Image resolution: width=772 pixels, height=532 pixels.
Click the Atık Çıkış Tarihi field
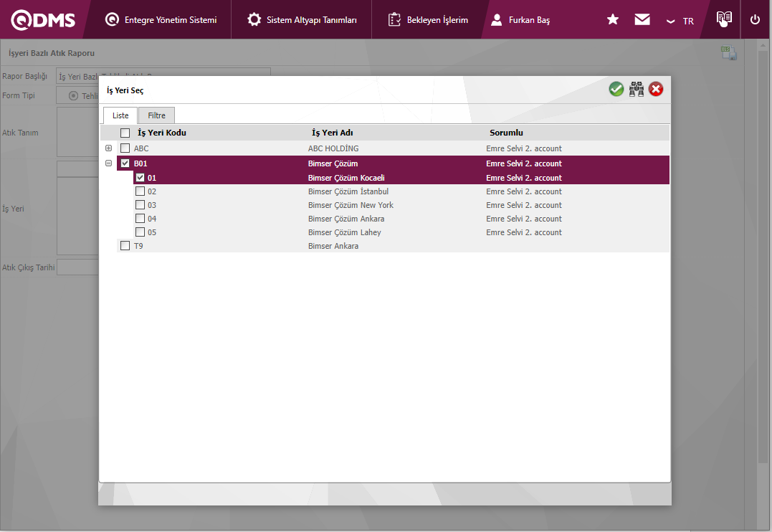click(78, 267)
